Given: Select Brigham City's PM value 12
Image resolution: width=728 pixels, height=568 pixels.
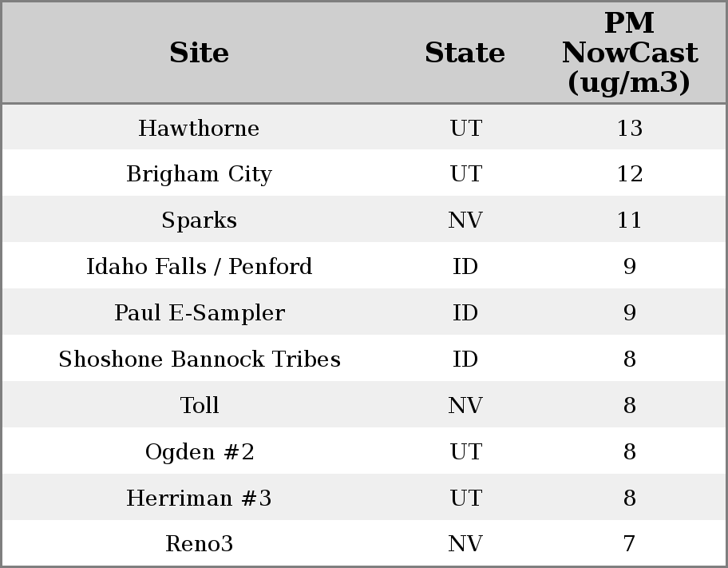Looking at the screenshot, I should pos(629,174).
